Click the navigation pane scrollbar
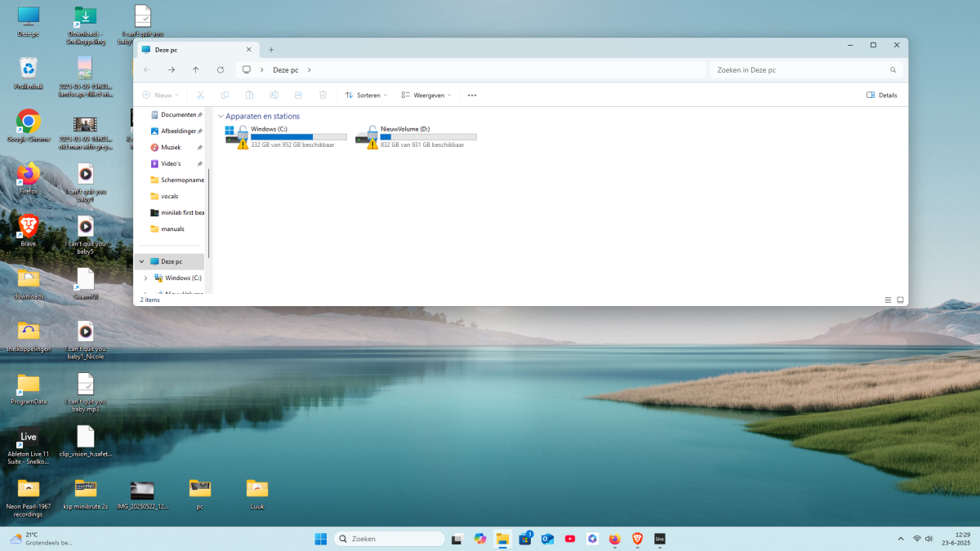Screen dimensions: 980x551 [208, 212]
